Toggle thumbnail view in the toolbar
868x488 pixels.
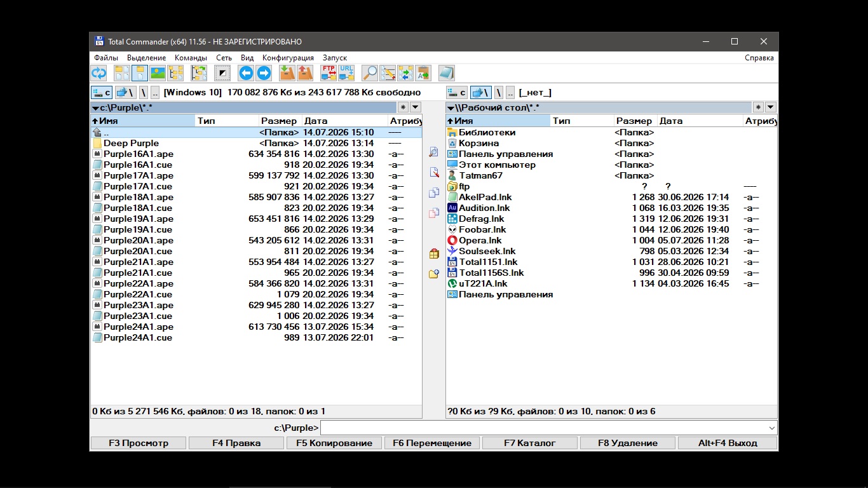tap(158, 73)
